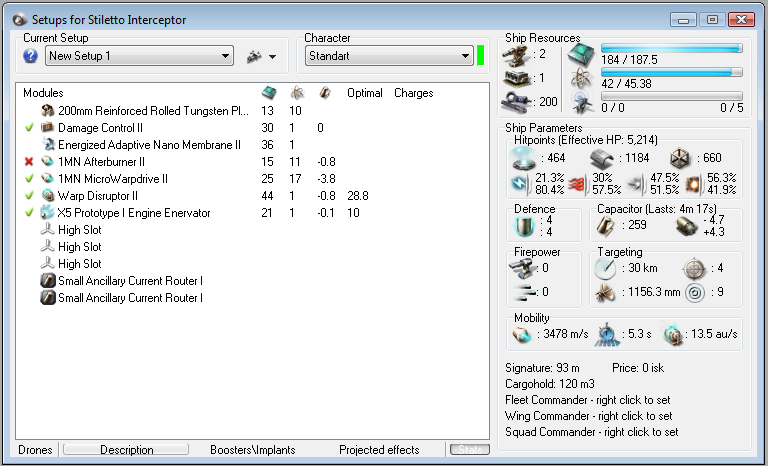Click the CPU column header icon in Modules
The image size is (768, 466).
[269, 93]
